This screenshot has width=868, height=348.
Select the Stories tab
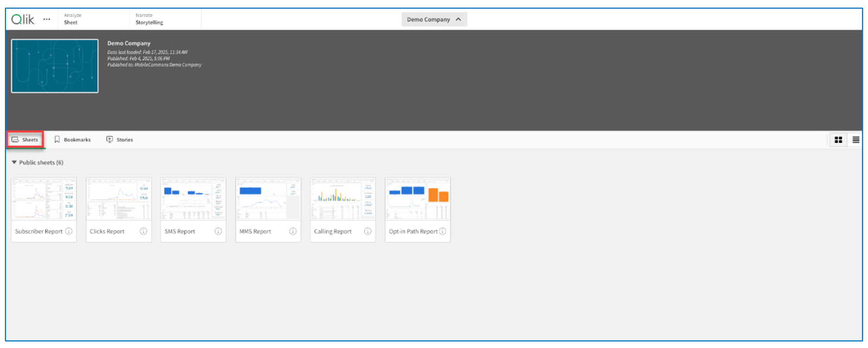point(120,140)
